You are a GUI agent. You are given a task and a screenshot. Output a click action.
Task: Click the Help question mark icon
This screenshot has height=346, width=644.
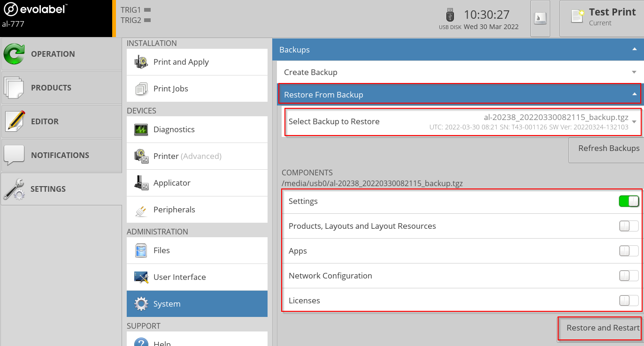point(141,341)
